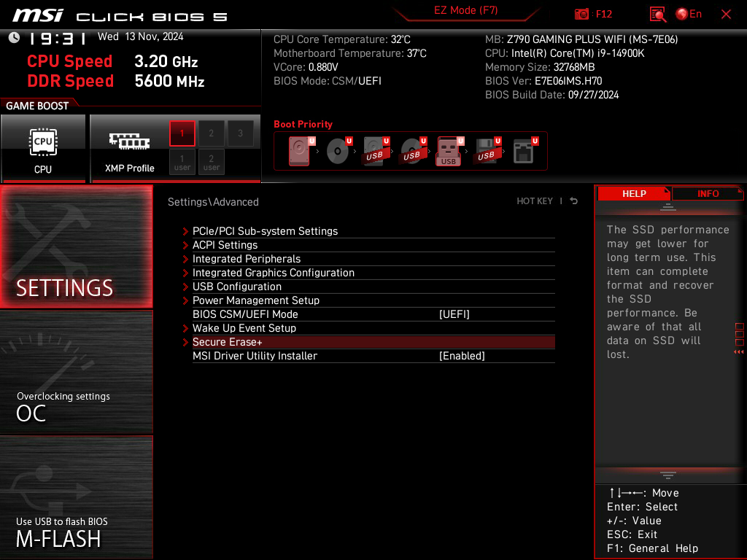Change MSI Driver Utility Installer [Enabled] value
Screen dimensions: 747x560
pos(462,356)
